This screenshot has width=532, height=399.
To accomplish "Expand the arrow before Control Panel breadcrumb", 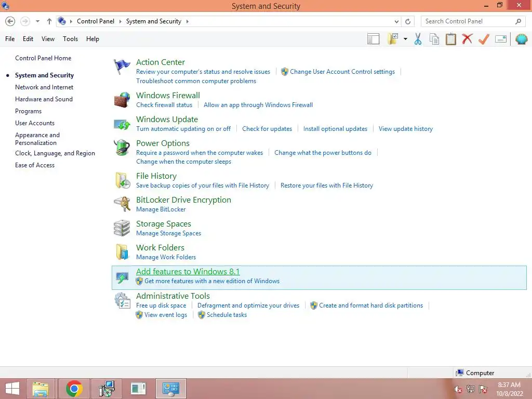I will pos(71,21).
